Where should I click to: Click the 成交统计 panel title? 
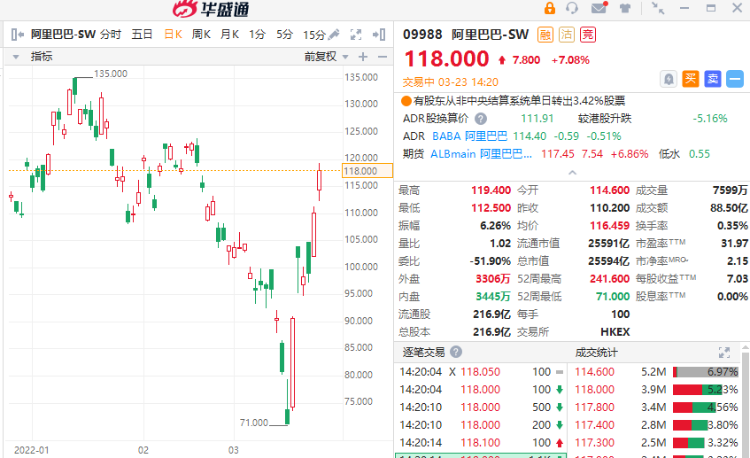click(x=596, y=353)
